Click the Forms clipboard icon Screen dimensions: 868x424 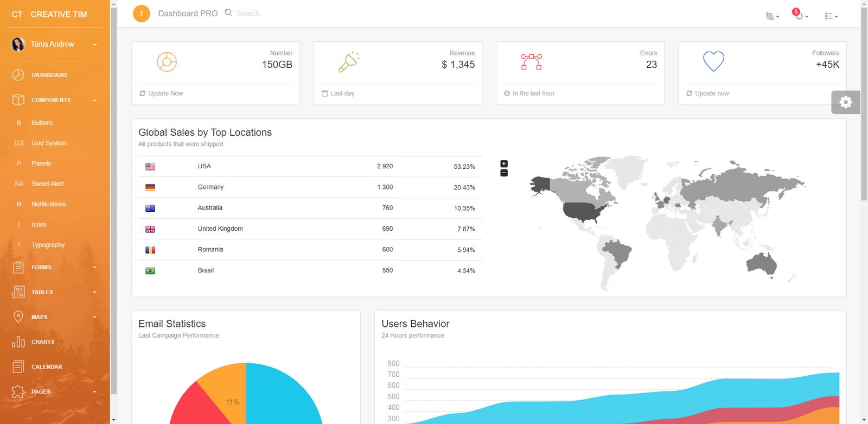point(18,267)
